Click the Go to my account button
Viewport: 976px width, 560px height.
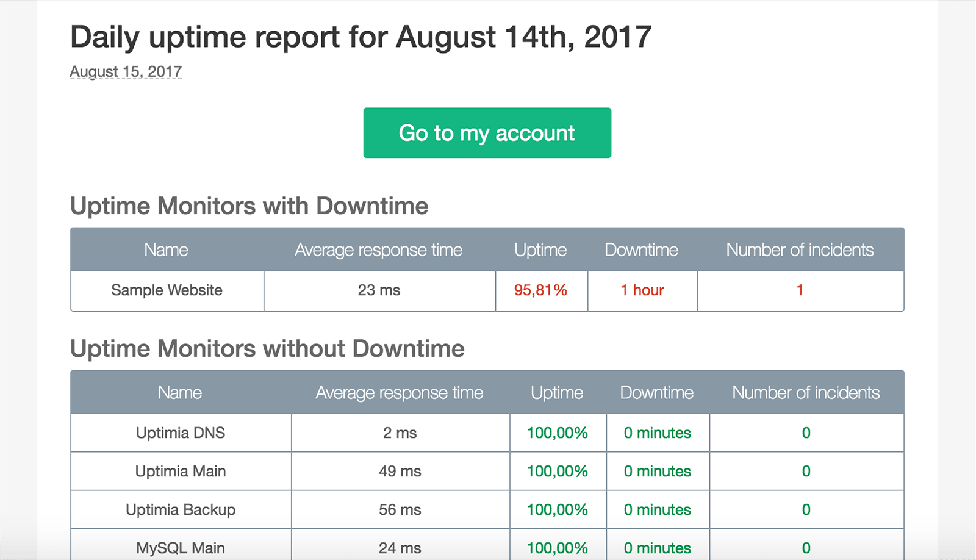487,132
